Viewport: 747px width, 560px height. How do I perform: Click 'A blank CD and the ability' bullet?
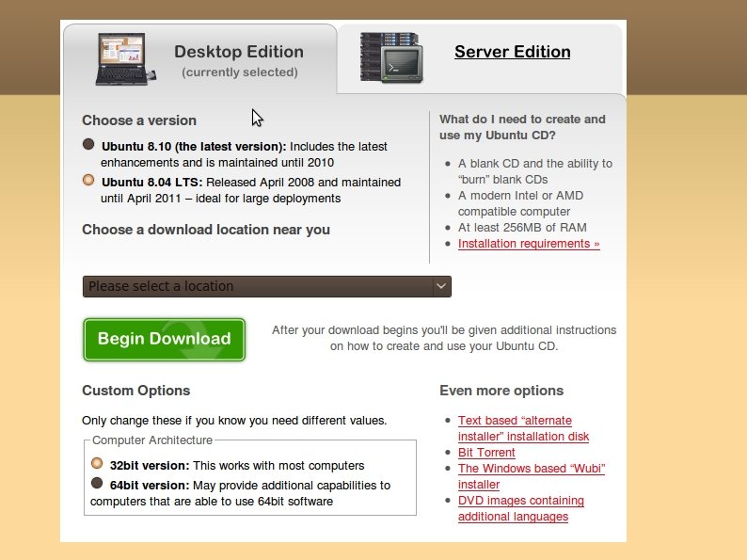(x=535, y=171)
